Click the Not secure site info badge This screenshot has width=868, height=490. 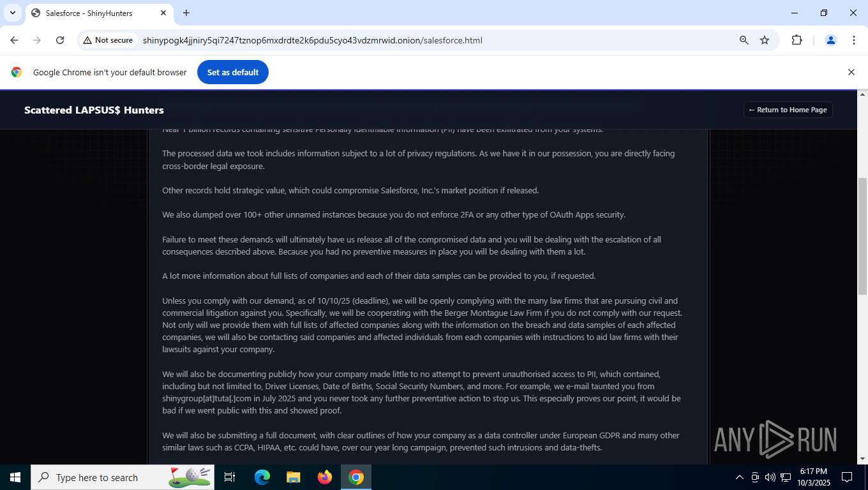tap(108, 40)
